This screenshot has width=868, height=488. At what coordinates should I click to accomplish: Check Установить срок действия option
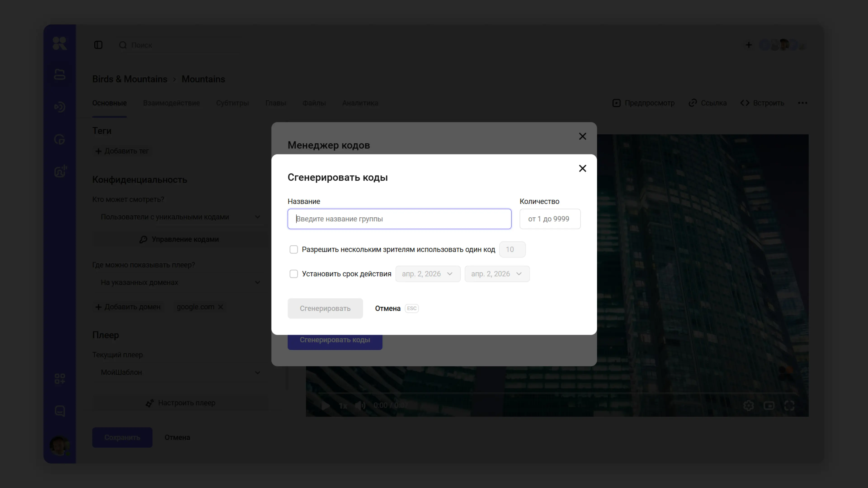(293, 274)
